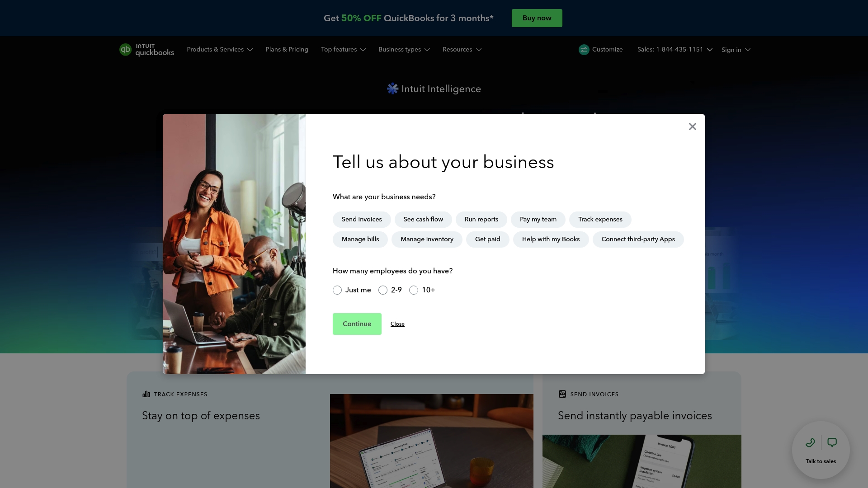The image size is (868, 488).
Task: Open the Sign in dropdown
Action: click(736, 50)
